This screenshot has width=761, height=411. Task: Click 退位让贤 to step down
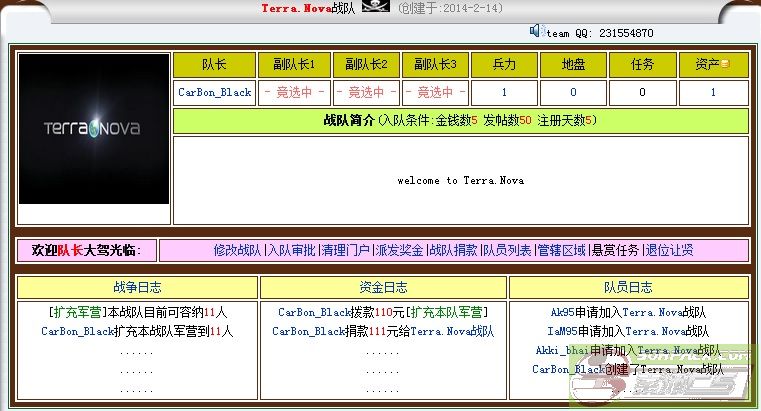[x=669, y=250]
